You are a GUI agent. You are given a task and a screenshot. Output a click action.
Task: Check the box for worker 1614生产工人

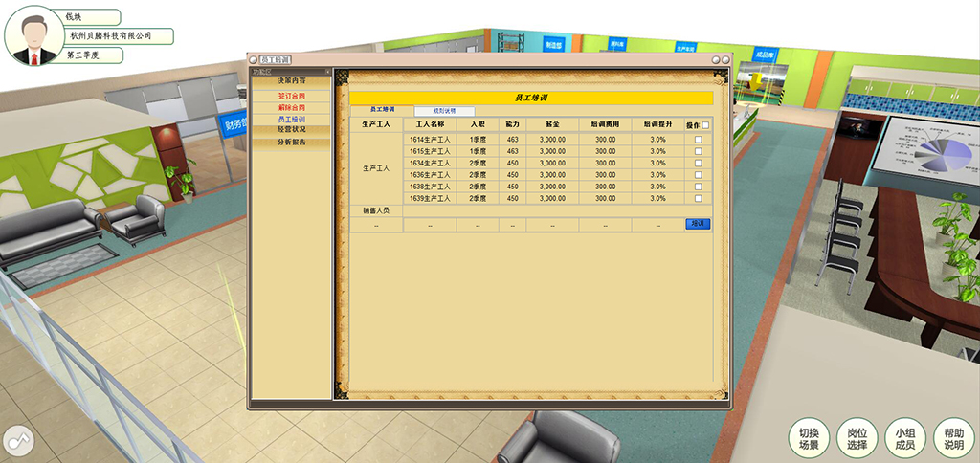point(698,140)
